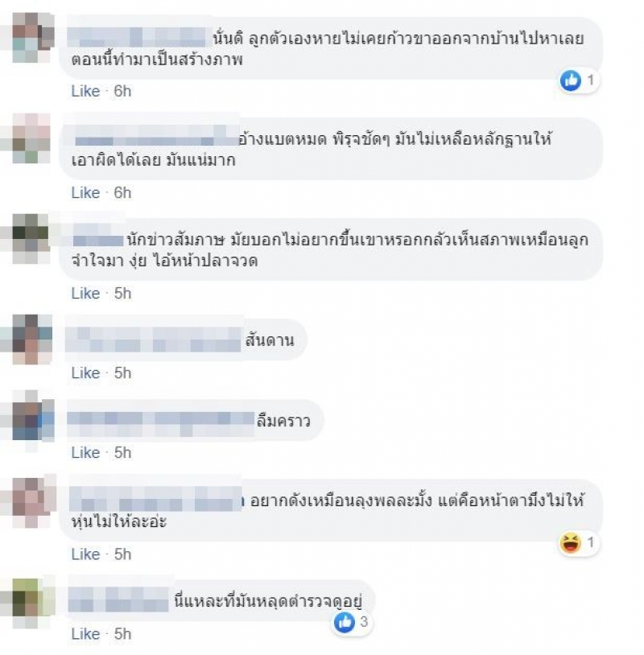This screenshot has height=655, width=644.
Task: Like the ลืมคราว comment
Action: click(85, 453)
